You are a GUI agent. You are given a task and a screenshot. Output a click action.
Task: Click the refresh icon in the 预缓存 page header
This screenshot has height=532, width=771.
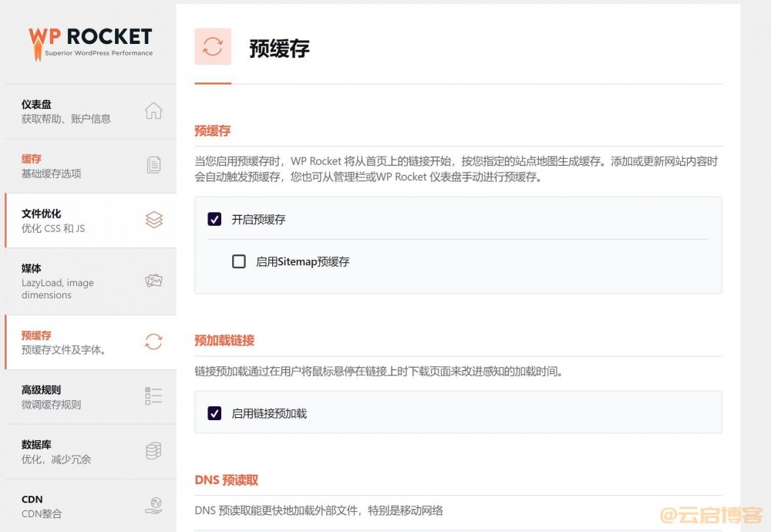pyautogui.click(x=212, y=47)
